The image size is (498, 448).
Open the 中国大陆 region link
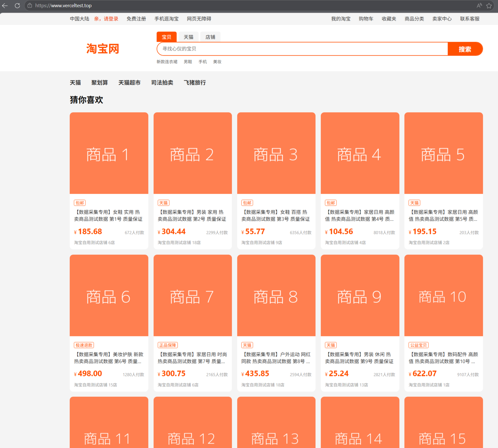[x=80, y=19]
